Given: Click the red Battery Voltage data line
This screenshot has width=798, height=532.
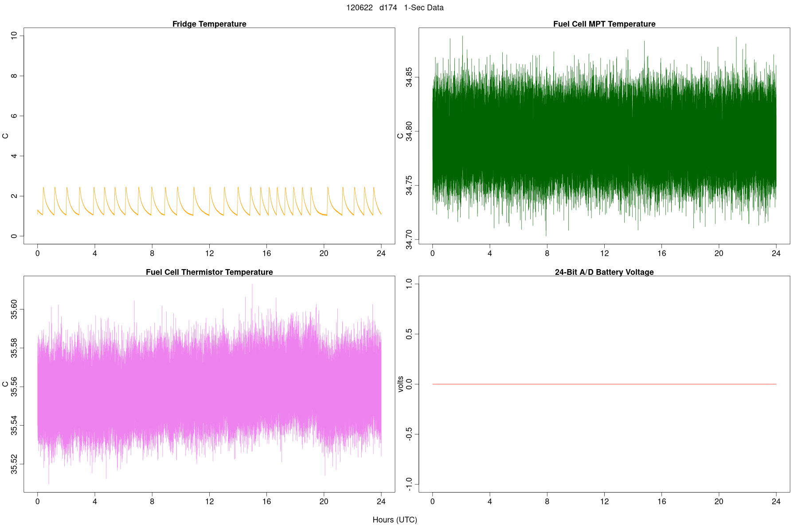Looking at the screenshot, I should (x=604, y=384).
